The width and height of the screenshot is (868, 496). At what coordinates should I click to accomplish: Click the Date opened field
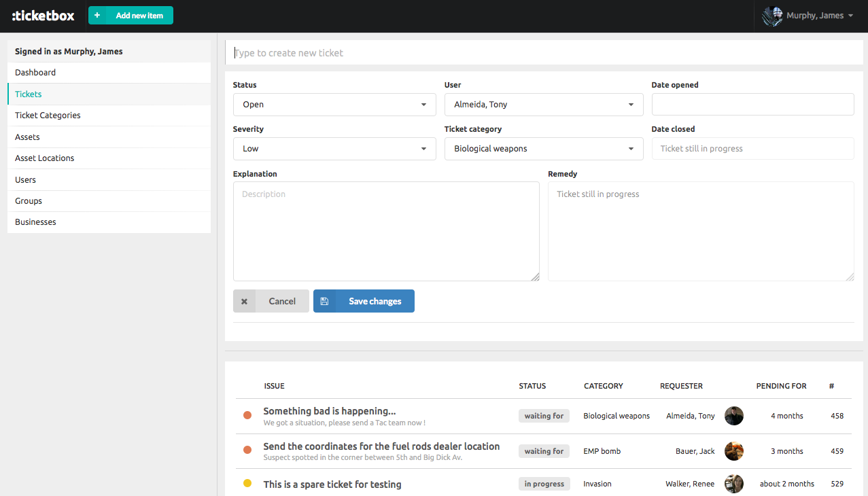[752, 105]
